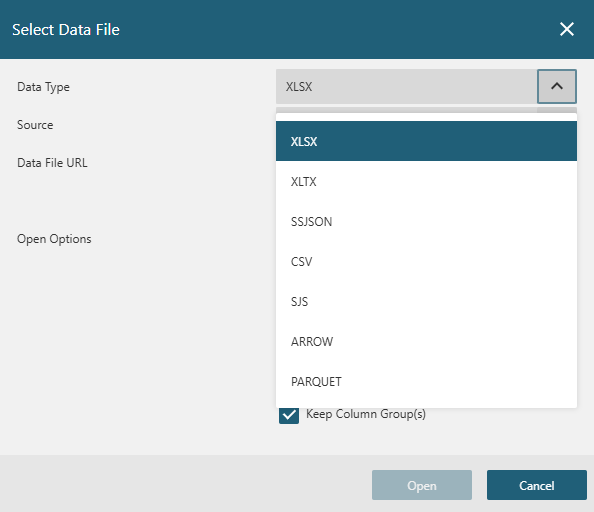The width and height of the screenshot is (594, 512).
Task: Choose SJS file type option
Action: tap(426, 301)
